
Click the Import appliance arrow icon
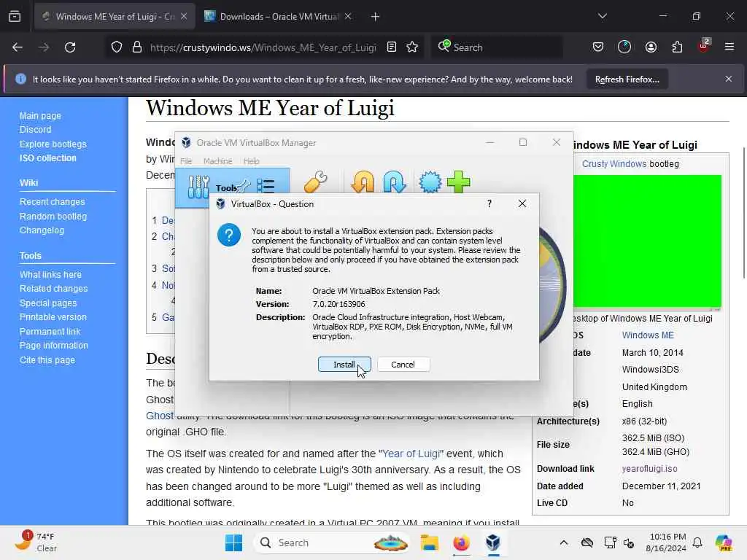363,182
